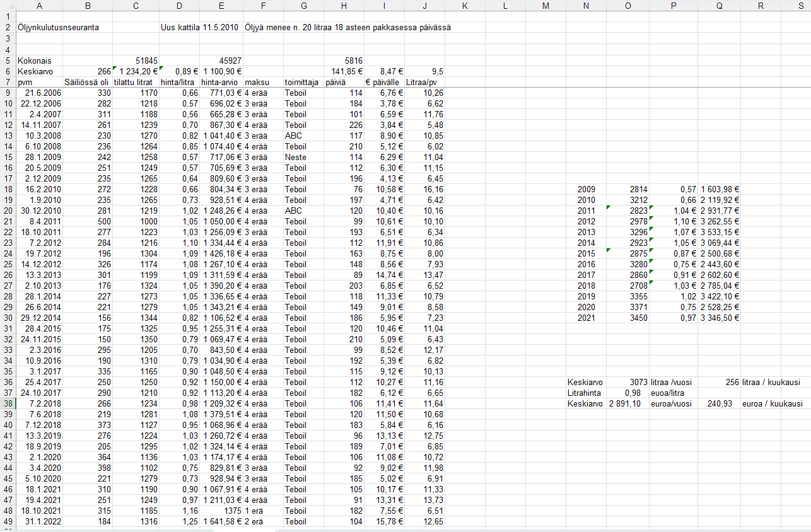This screenshot has width=811, height=532.
Task: Click the 'litraa /vuosi' label
Action: point(672,382)
